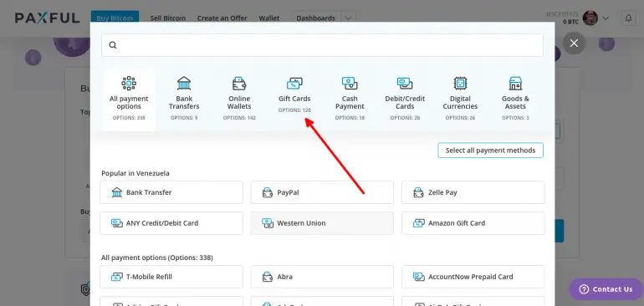Select the Abra payment option

(322, 277)
